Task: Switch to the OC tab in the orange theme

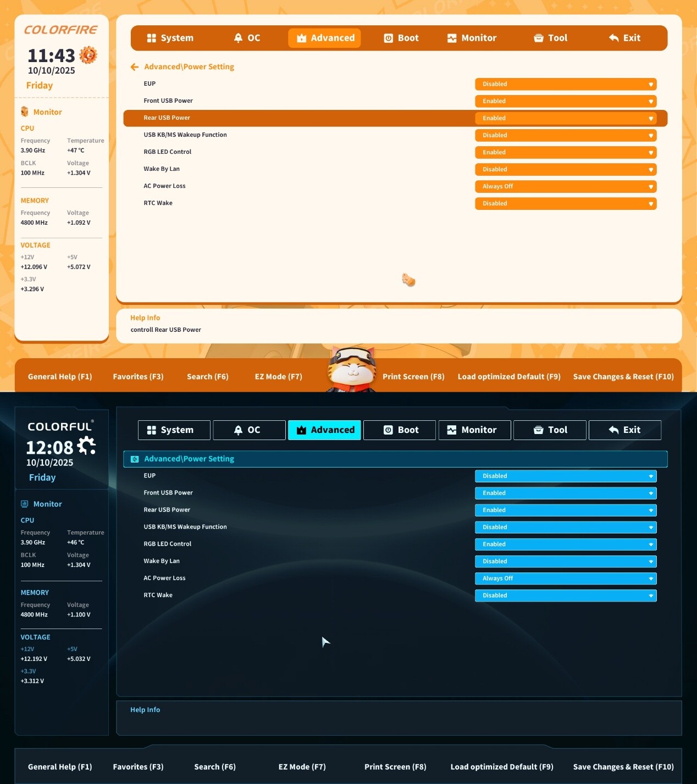Action: pos(247,38)
